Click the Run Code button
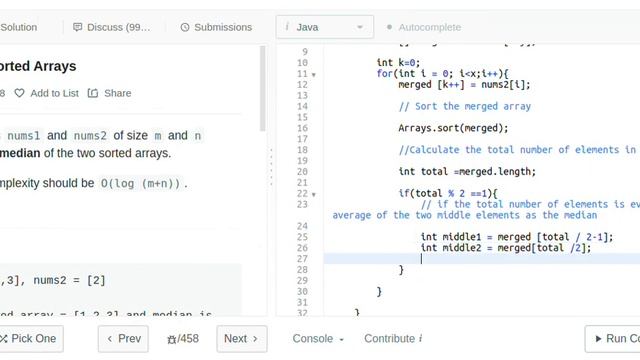This screenshot has width=640, height=360. pyautogui.click(x=612, y=339)
